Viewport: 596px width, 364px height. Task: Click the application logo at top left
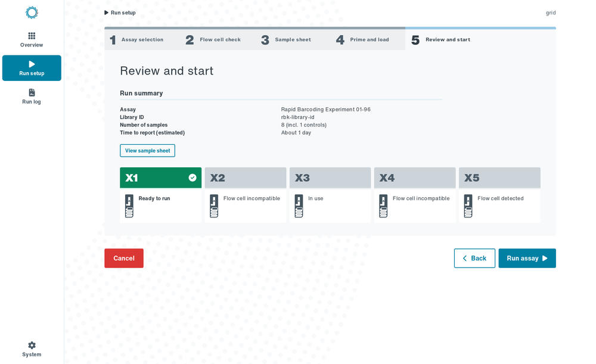pyautogui.click(x=32, y=13)
